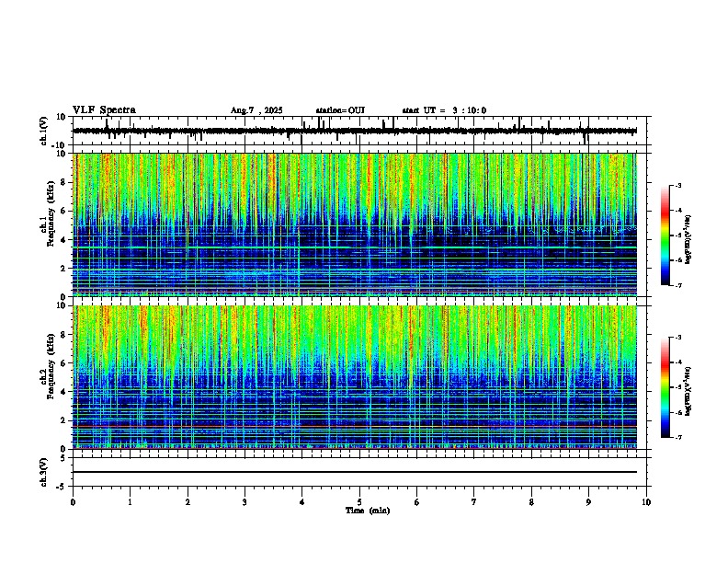
Task: Click the red horizontal line in ch.2 spectrogram
Action: point(355,427)
